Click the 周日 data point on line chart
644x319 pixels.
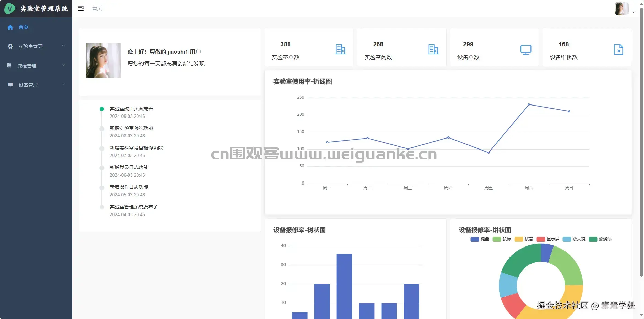[x=569, y=111]
